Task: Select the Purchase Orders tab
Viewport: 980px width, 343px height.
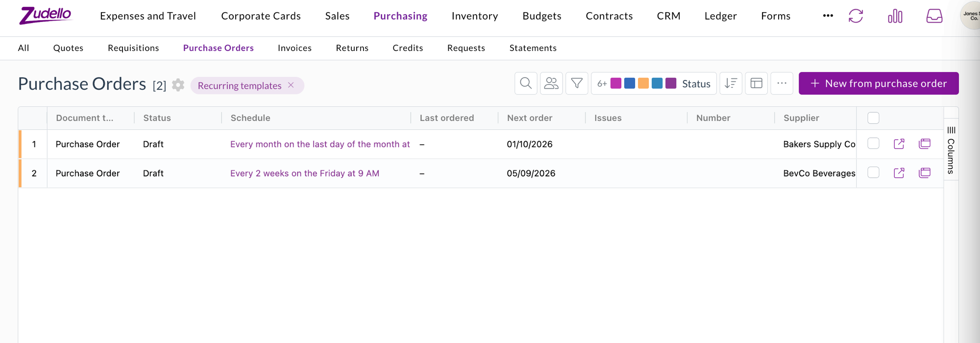Action: pos(219,48)
